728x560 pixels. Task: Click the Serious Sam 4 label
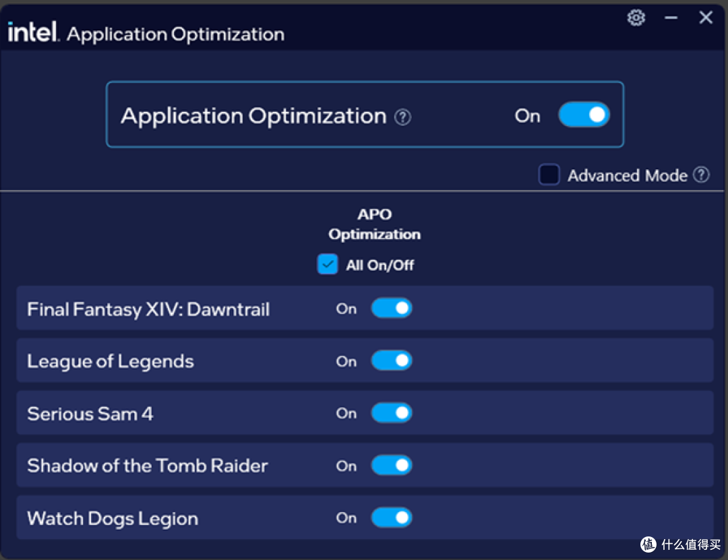90,414
